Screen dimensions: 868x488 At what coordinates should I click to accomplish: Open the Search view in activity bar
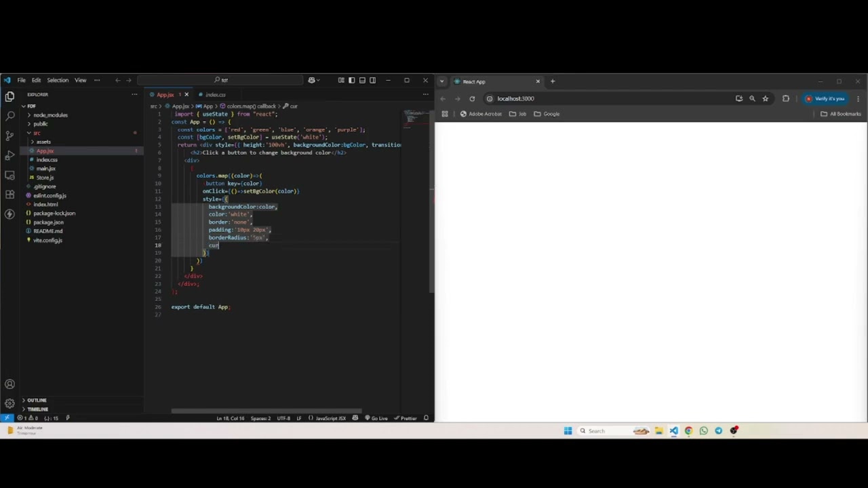(9, 117)
